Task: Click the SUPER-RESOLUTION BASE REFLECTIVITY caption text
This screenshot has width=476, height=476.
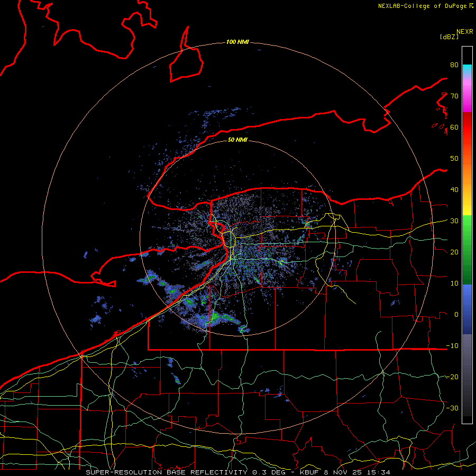Action: 166,472
